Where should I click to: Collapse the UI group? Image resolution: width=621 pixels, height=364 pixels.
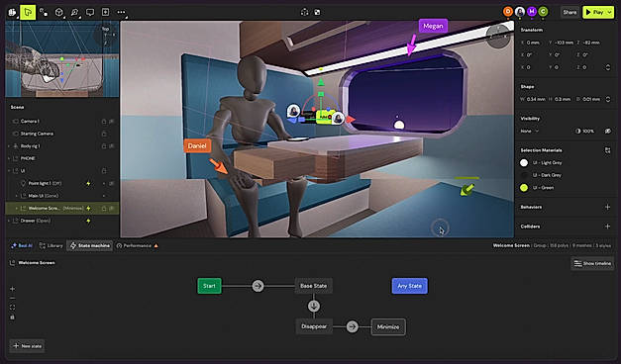(9, 171)
